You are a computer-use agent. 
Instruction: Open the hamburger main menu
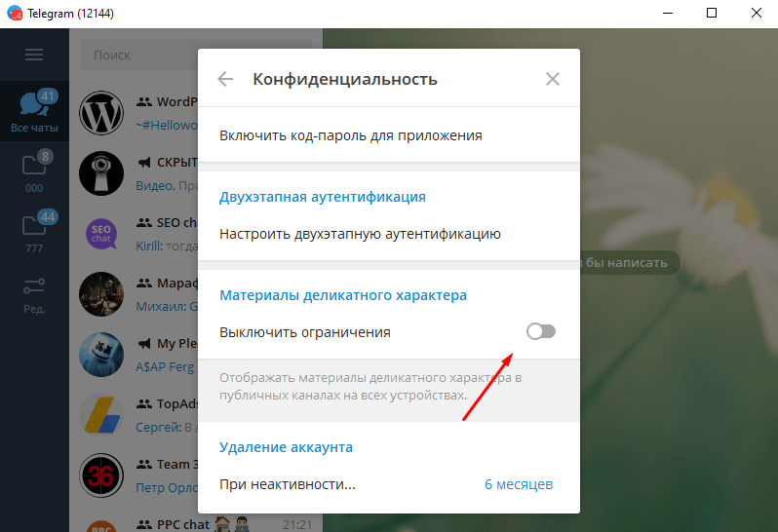click(x=34, y=55)
